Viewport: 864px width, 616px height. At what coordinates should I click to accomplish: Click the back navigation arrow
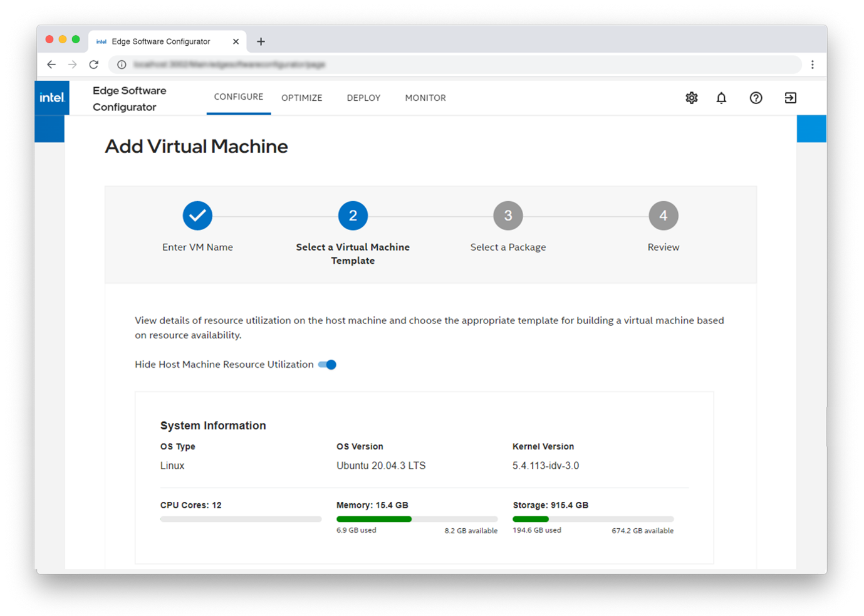[51, 65]
